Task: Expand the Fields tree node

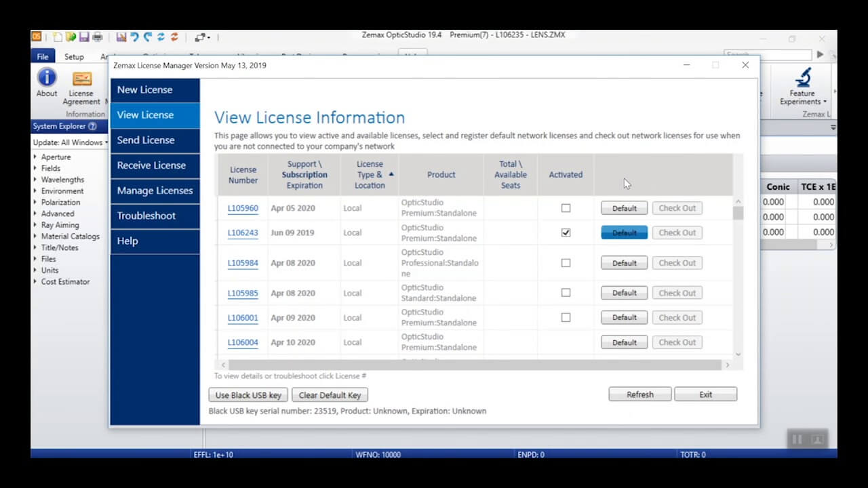Action: (x=35, y=168)
